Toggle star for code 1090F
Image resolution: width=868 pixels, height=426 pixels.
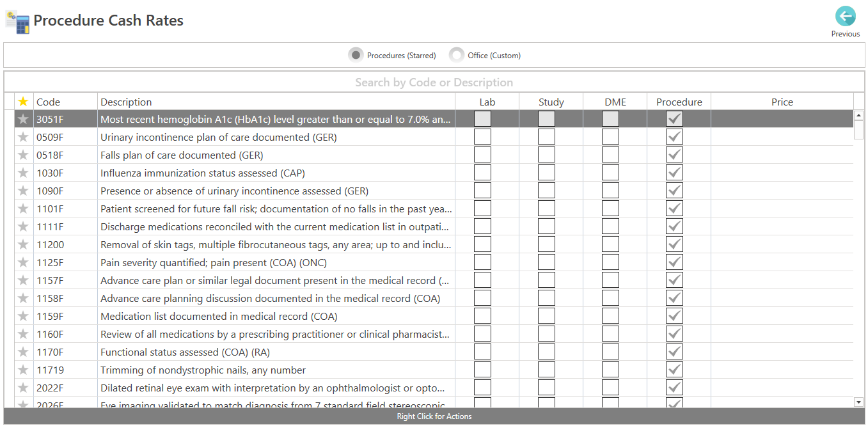point(24,191)
